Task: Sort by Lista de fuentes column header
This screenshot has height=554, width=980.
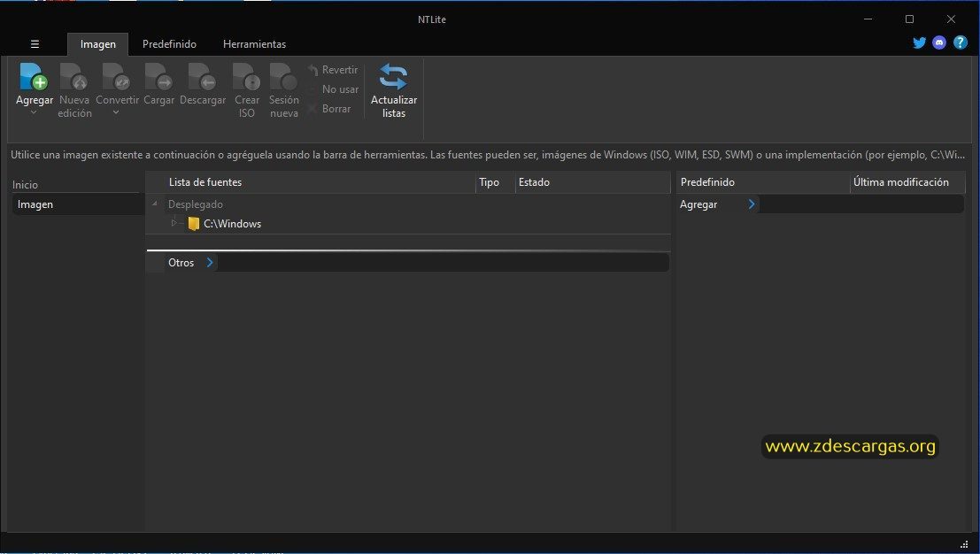Action: [205, 182]
